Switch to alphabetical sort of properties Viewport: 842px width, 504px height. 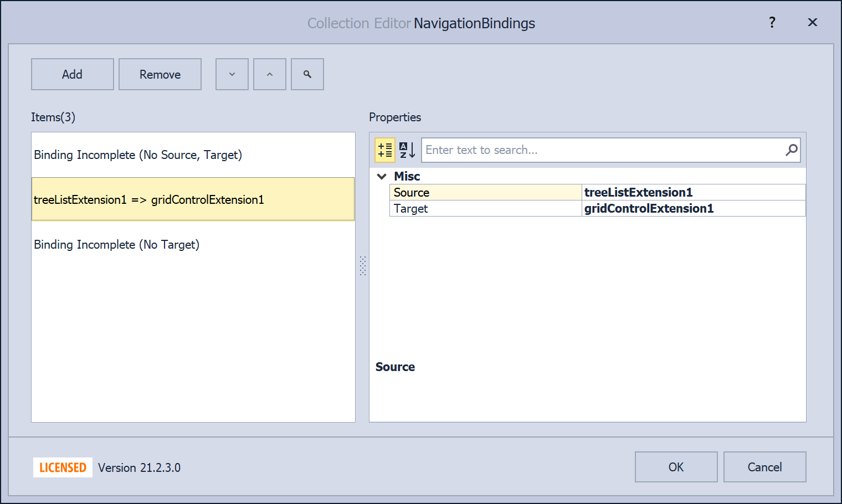point(407,150)
